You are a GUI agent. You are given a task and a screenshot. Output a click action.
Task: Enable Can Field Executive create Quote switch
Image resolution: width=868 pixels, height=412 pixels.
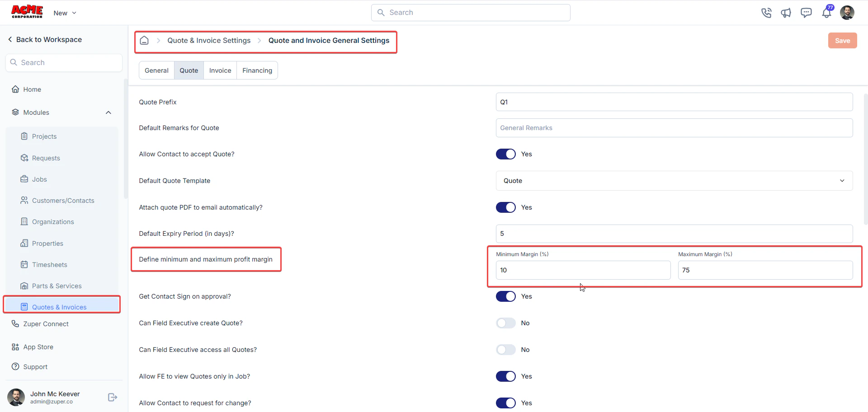(505, 323)
